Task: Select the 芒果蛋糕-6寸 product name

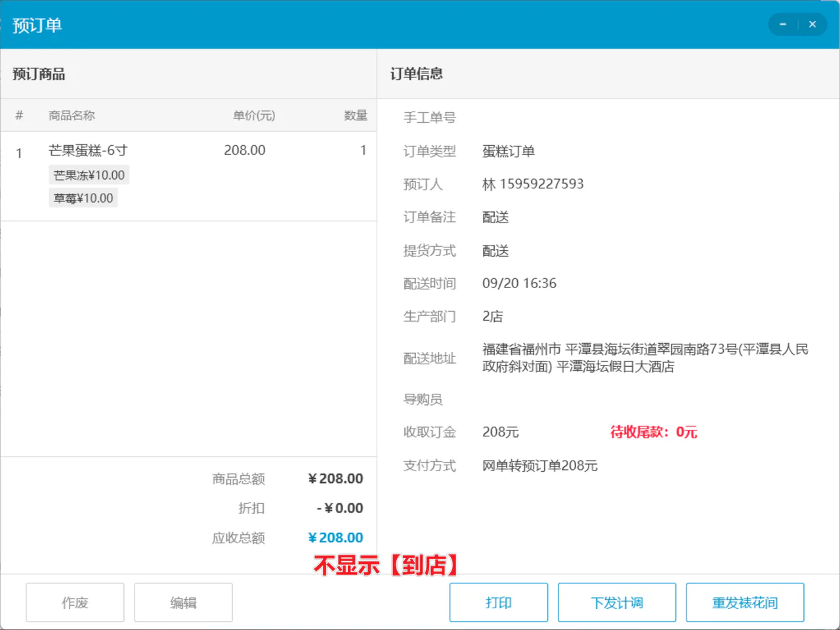Action: (88, 150)
